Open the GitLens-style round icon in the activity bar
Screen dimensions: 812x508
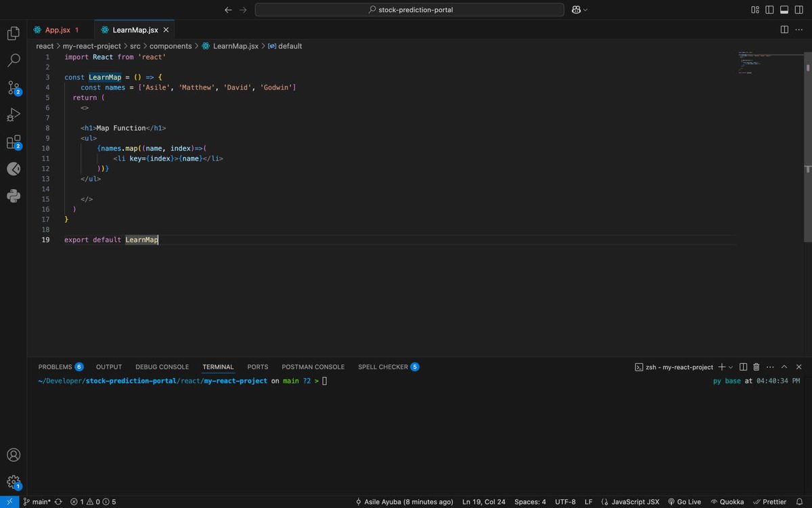click(14, 169)
